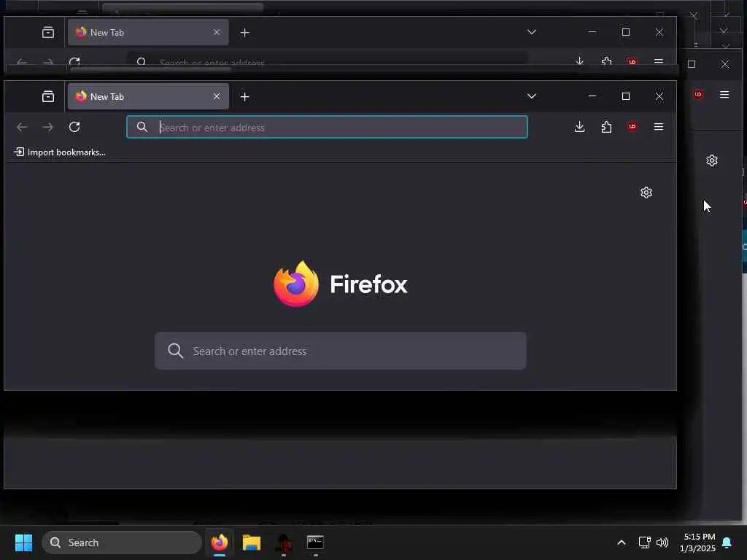
Task: Expand the list all tabs chevron in front window
Action: click(532, 96)
